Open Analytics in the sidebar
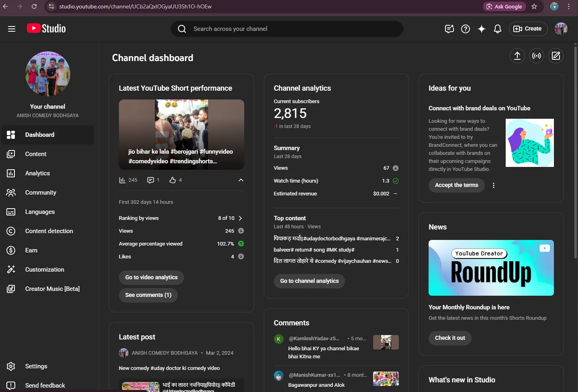The width and height of the screenshot is (578, 392). click(48, 173)
